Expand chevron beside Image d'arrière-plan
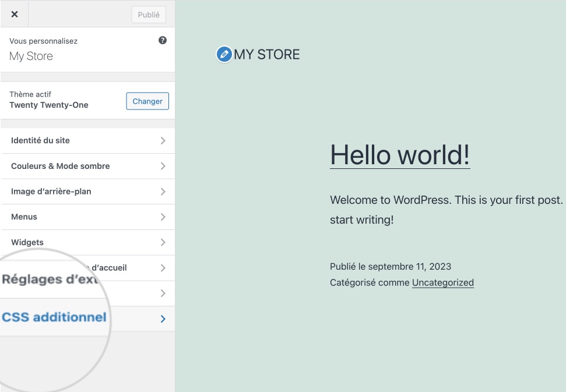566x392 pixels. pyautogui.click(x=163, y=192)
